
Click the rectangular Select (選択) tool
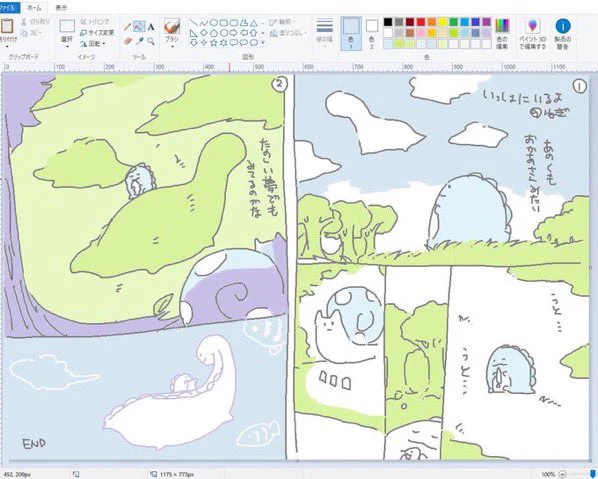(67, 26)
